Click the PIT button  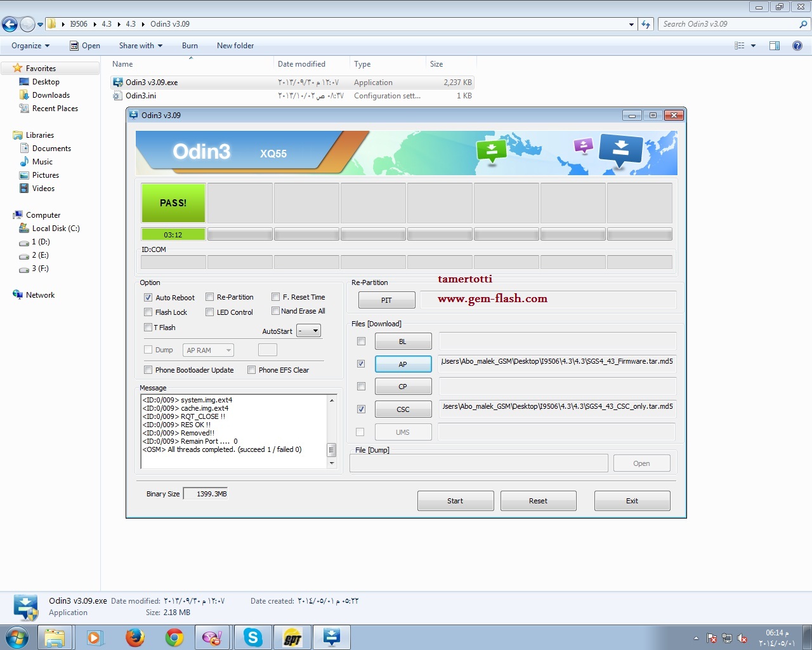(x=386, y=300)
